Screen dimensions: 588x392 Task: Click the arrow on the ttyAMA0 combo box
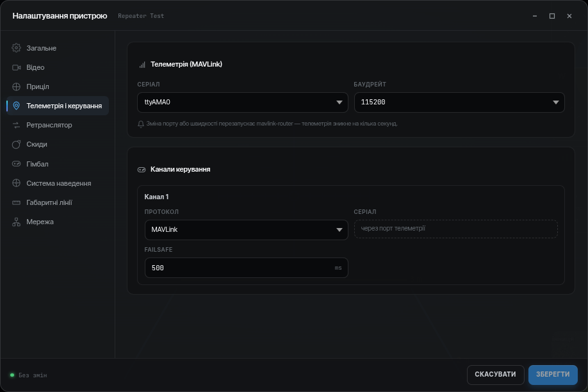[x=339, y=102]
